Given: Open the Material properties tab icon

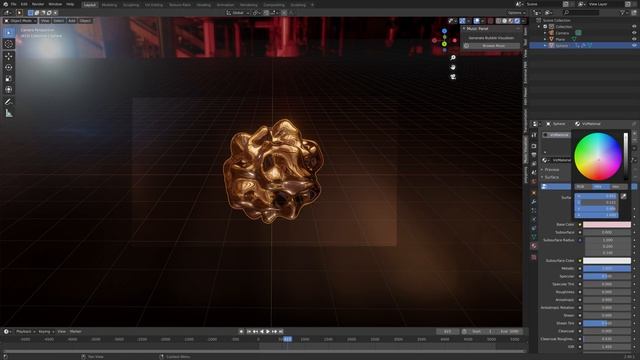Looking at the screenshot, I should click(x=534, y=246).
